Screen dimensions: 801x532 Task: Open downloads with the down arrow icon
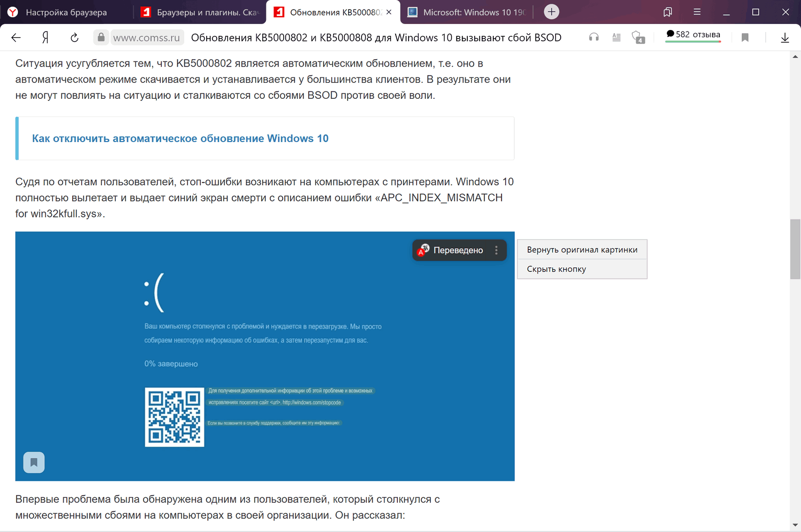(785, 37)
